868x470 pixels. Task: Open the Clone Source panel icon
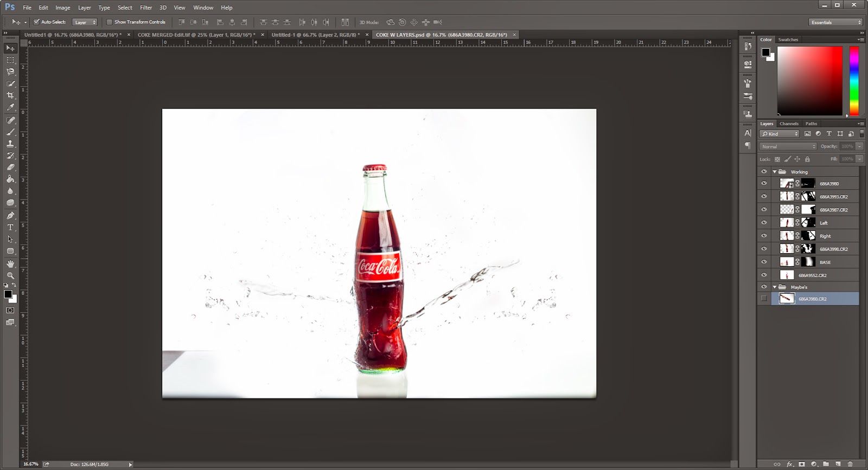click(748, 114)
